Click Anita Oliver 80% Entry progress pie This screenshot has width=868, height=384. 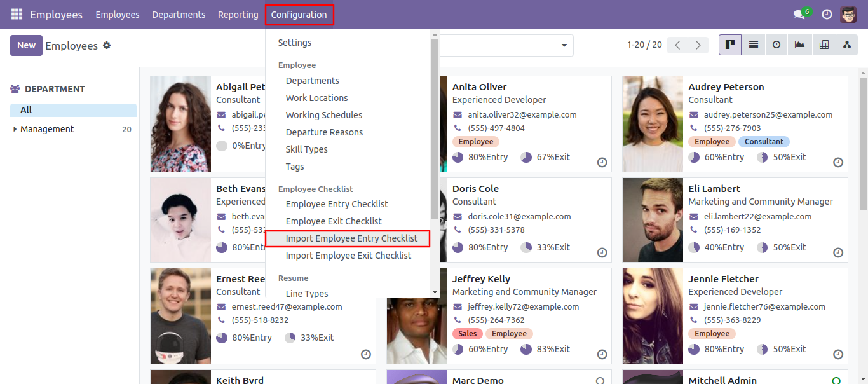(x=458, y=157)
